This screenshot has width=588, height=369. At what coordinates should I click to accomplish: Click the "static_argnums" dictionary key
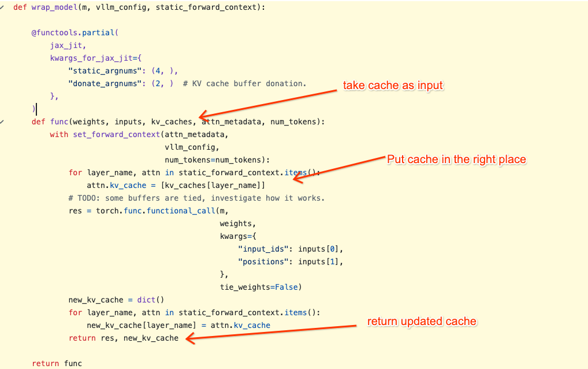[x=106, y=71]
